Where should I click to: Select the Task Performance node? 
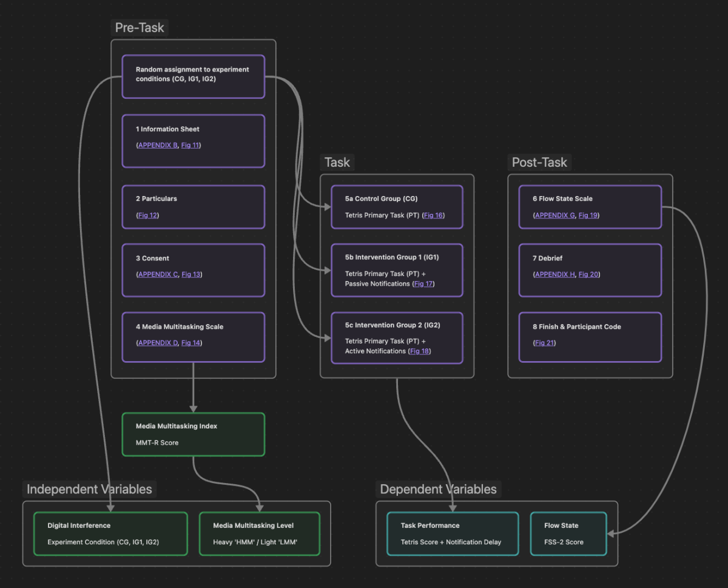pyautogui.click(x=452, y=533)
